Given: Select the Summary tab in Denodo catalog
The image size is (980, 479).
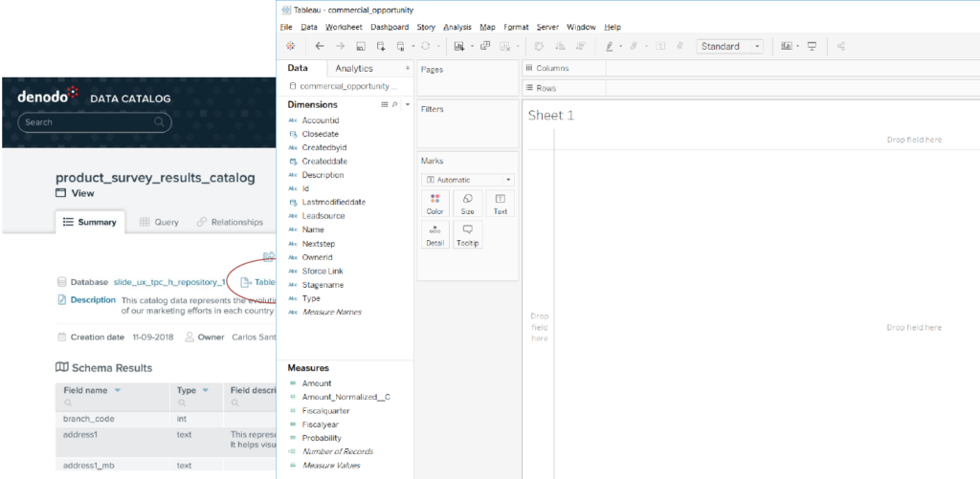Looking at the screenshot, I should click(x=91, y=222).
